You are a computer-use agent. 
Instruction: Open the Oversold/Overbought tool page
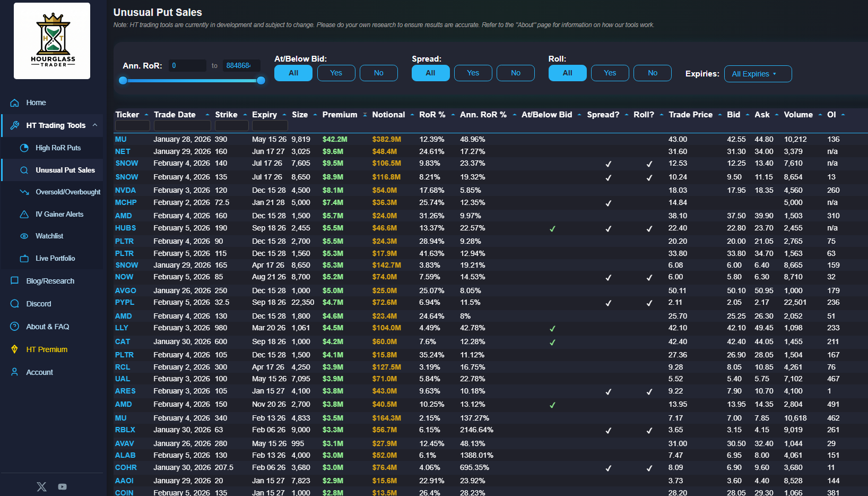pos(67,192)
